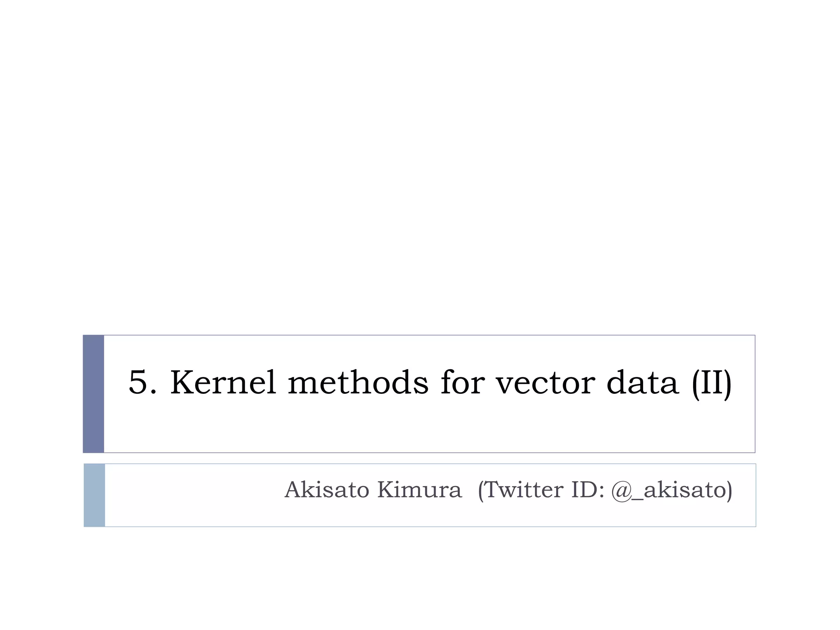The image size is (840, 630).
Task: Click the "ID:" label in the subtitle
Action: (x=588, y=490)
